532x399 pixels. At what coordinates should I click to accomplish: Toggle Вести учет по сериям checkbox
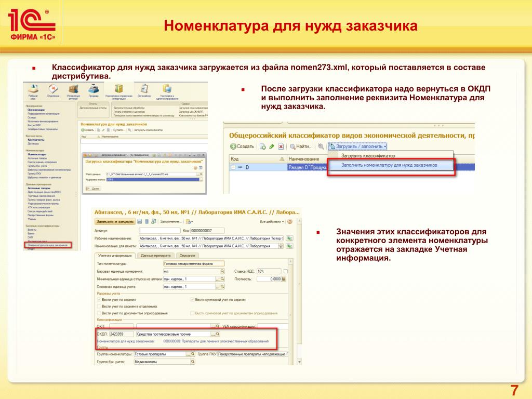[99, 300]
